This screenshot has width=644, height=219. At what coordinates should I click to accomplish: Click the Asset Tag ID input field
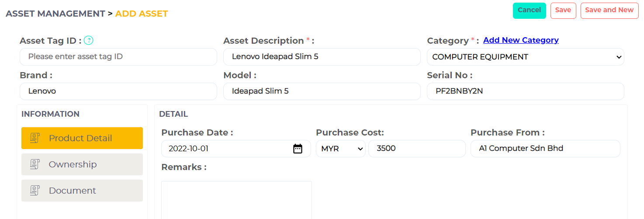coord(118,57)
